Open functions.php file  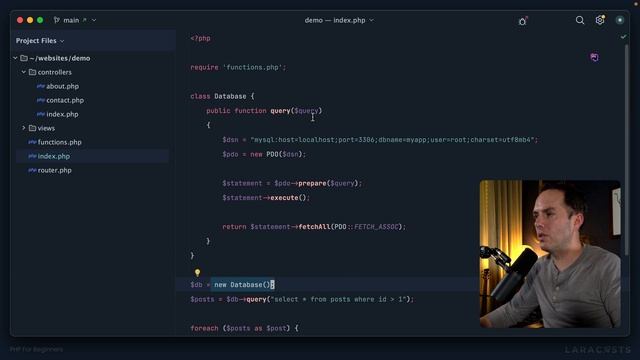(60, 142)
